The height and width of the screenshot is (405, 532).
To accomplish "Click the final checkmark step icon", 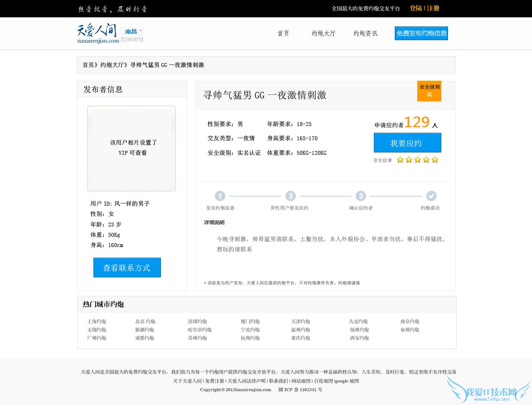I will pyautogui.click(x=431, y=196).
